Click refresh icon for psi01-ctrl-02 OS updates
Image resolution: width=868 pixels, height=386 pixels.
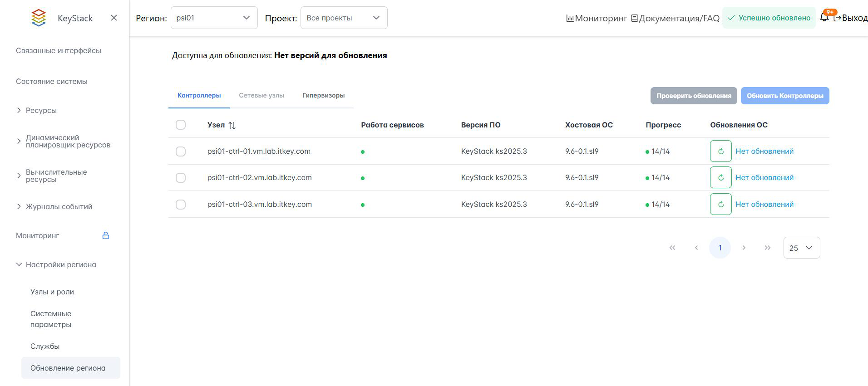click(720, 177)
